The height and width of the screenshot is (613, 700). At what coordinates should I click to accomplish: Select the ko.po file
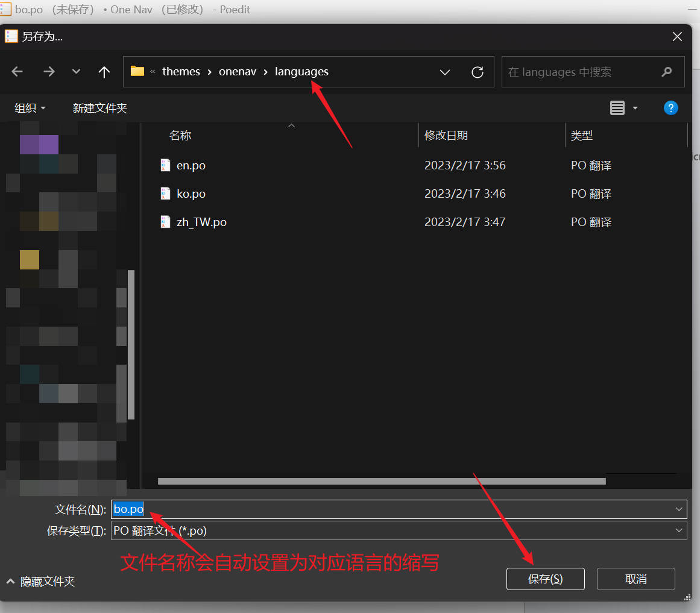(191, 194)
